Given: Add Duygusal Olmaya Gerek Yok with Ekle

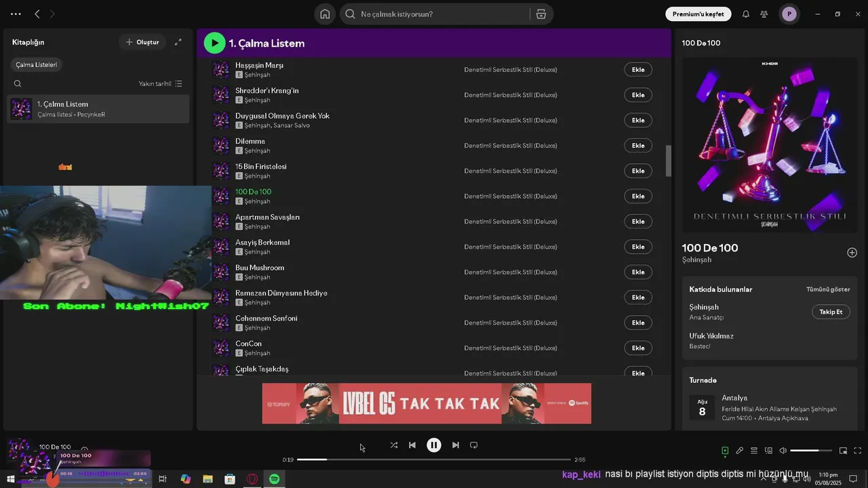Looking at the screenshot, I should pyautogui.click(x=638, y=121).
